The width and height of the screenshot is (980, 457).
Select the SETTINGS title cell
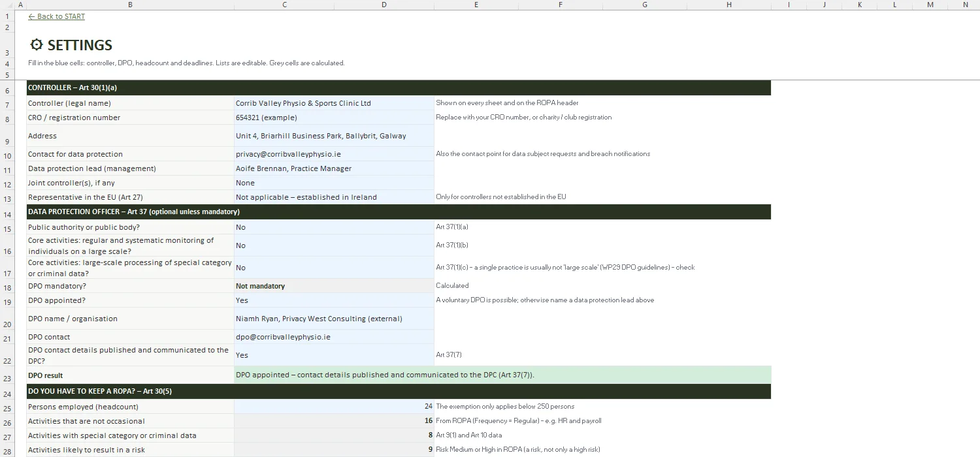click(71, 45)
